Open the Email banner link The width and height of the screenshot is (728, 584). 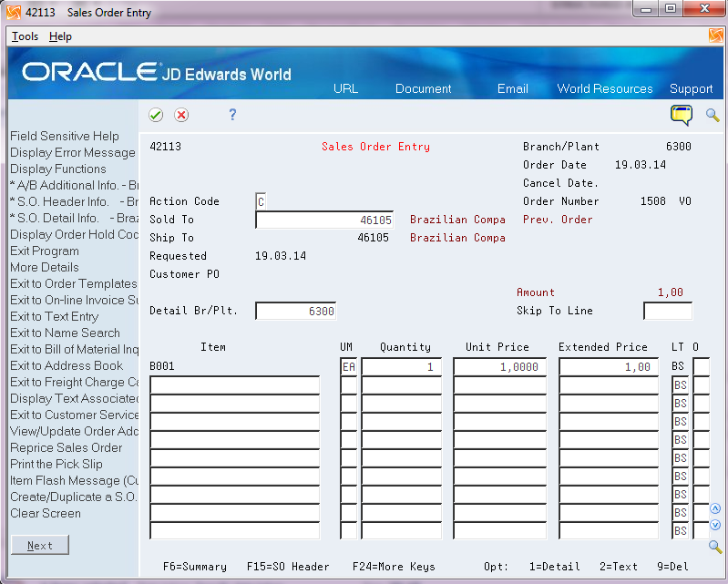pyautogui.click(x=513, y=88)
